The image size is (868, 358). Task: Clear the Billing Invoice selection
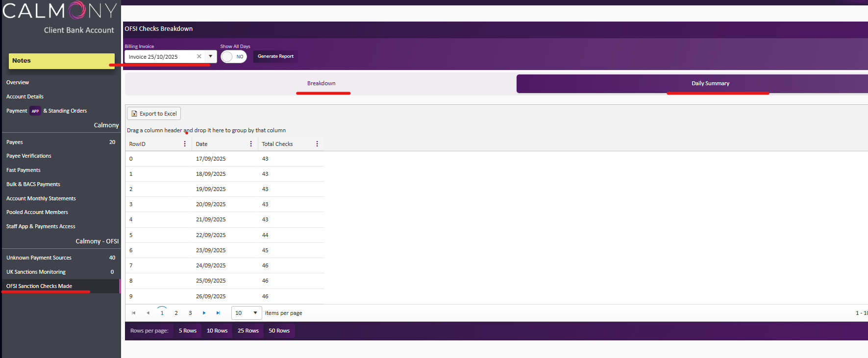click(199, 57)
